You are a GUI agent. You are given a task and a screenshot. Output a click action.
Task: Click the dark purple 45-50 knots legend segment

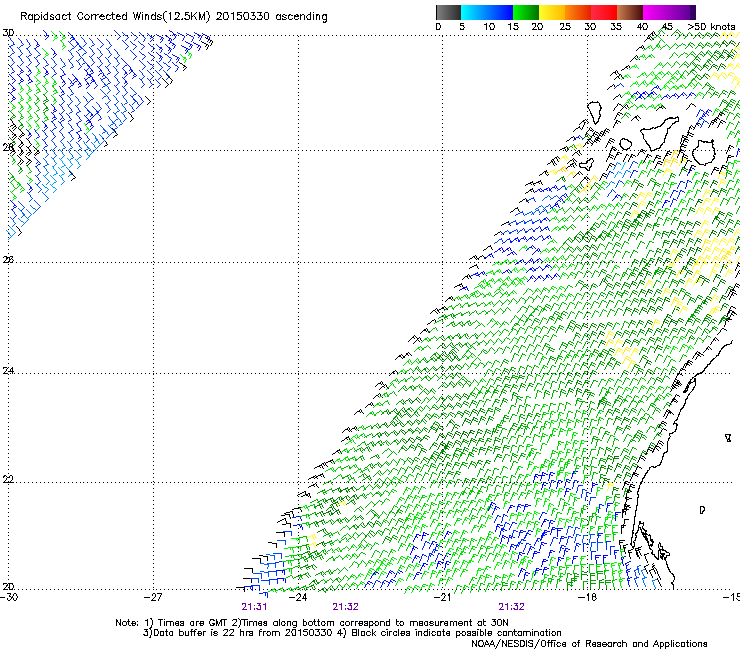coord(682,12)
